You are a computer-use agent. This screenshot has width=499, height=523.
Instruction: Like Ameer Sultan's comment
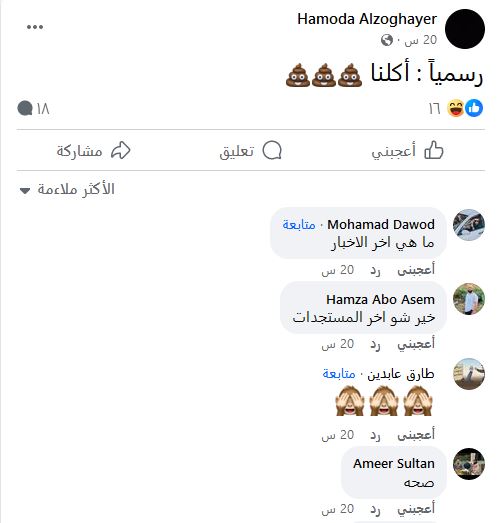pos(416,509)
